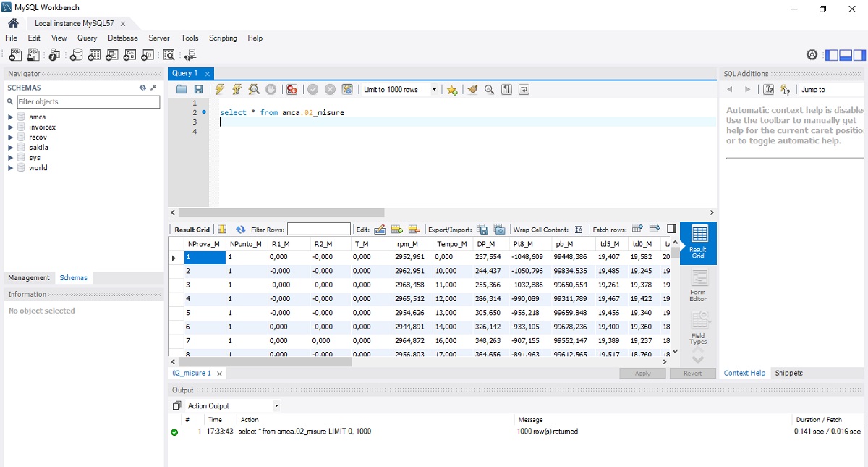Switch to the Snippets tab

point(788,374)
